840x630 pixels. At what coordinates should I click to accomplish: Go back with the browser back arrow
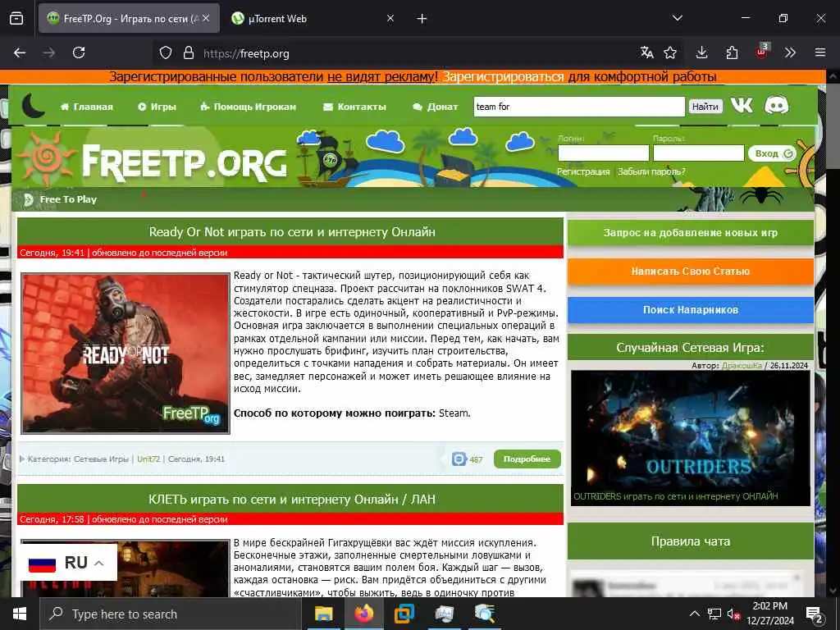pos(20,52)
